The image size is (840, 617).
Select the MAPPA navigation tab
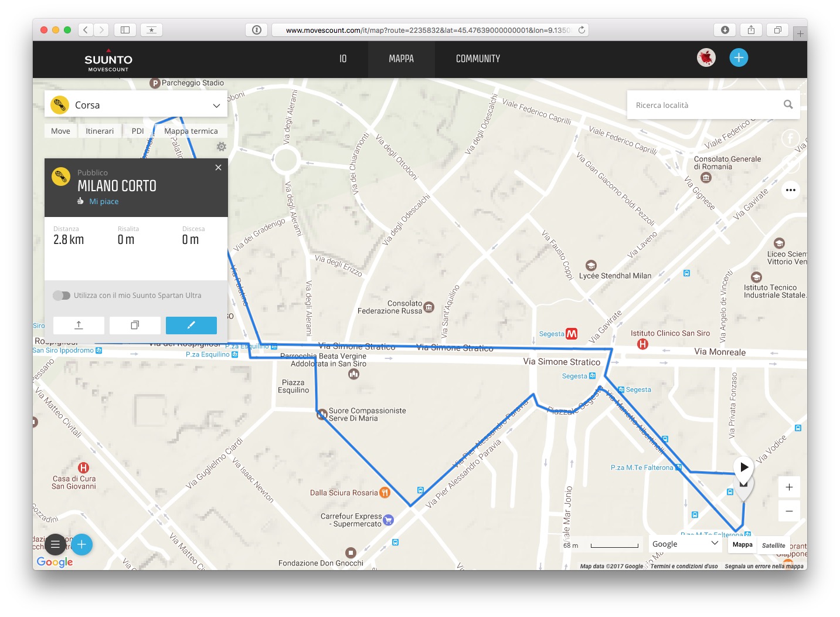401,59
